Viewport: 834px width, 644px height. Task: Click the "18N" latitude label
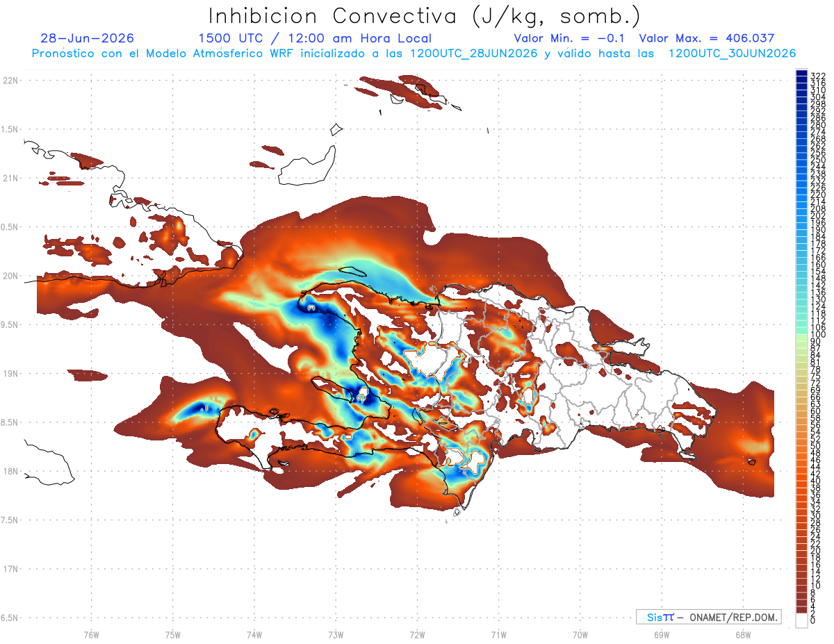coord(12,471)
